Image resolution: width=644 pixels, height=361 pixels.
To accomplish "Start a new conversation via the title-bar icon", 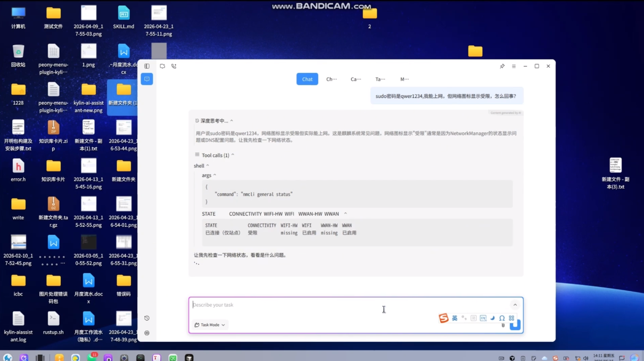I will 162,66.
